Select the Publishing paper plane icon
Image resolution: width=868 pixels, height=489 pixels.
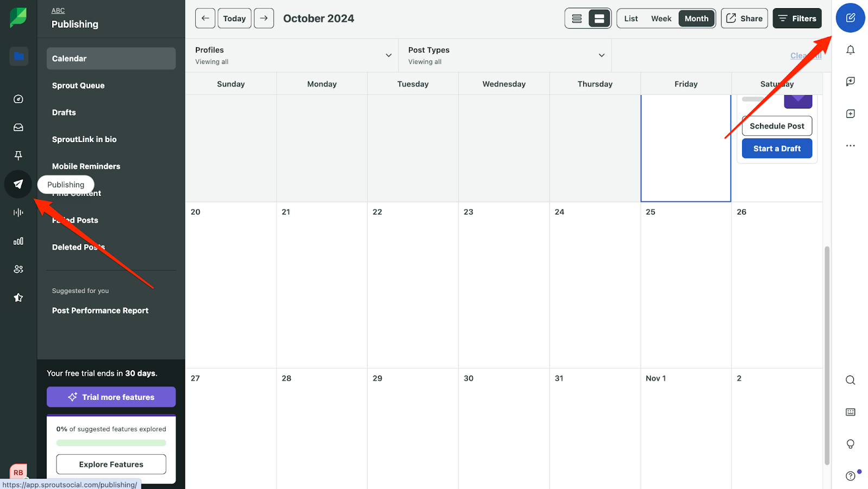point(18,184)
